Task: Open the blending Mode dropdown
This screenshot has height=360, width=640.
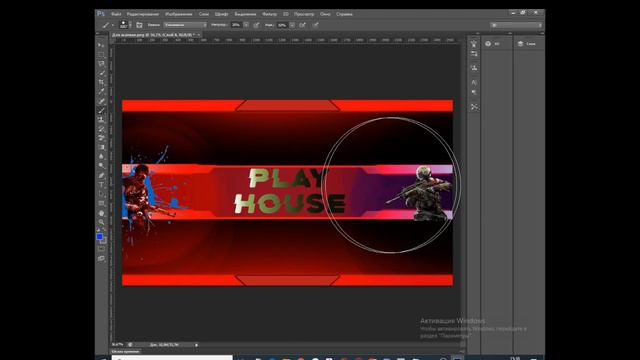Action: (x=185, y=25)
